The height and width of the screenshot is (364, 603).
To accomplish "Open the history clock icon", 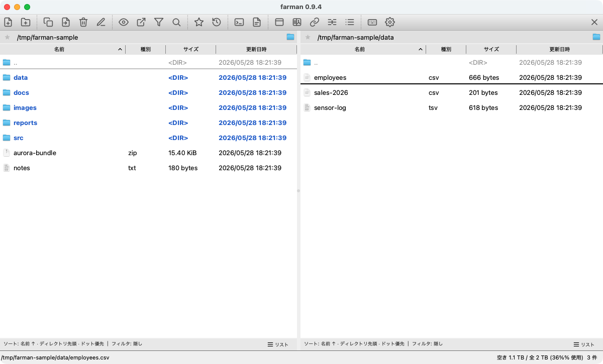I will [217, 22].
